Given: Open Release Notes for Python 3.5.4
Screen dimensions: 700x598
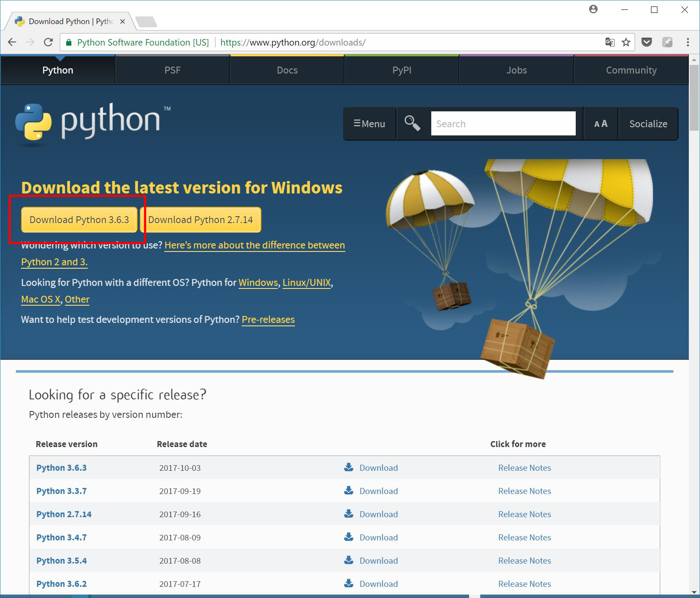Looking at the screenshot, I should tap(525, 561).
